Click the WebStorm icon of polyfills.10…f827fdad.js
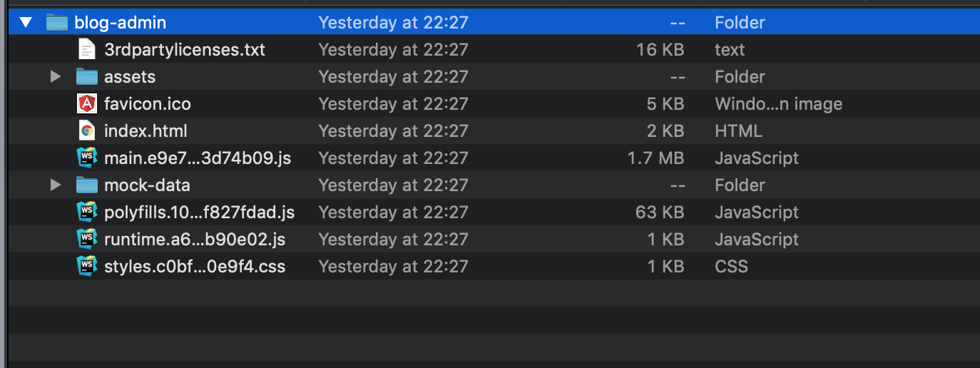The width and height of the screenshot is (980, 368). click(x=86, y=212)
